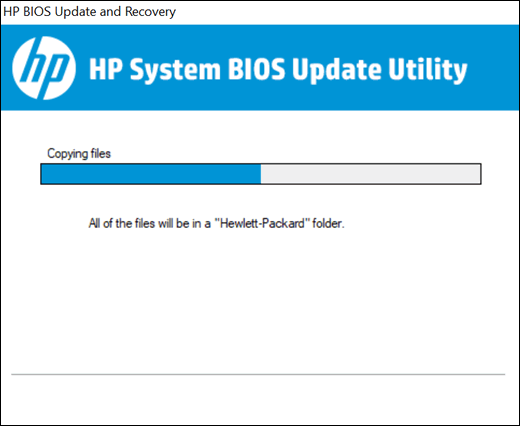The width and height of the screenshot is (520, 426).
Task: Click the word 'BIOS' in the blue banner
Action: coord(256,69)
